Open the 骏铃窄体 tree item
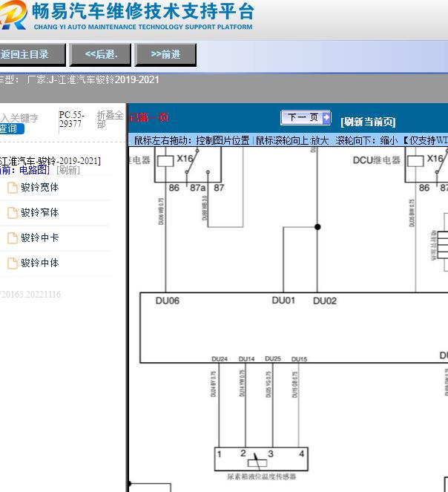 pyautogui.click(x=40, y=212)
